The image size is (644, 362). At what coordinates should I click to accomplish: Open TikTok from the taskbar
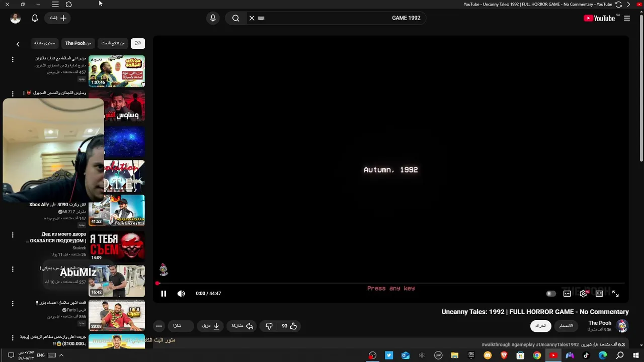(x=586, y=355)
